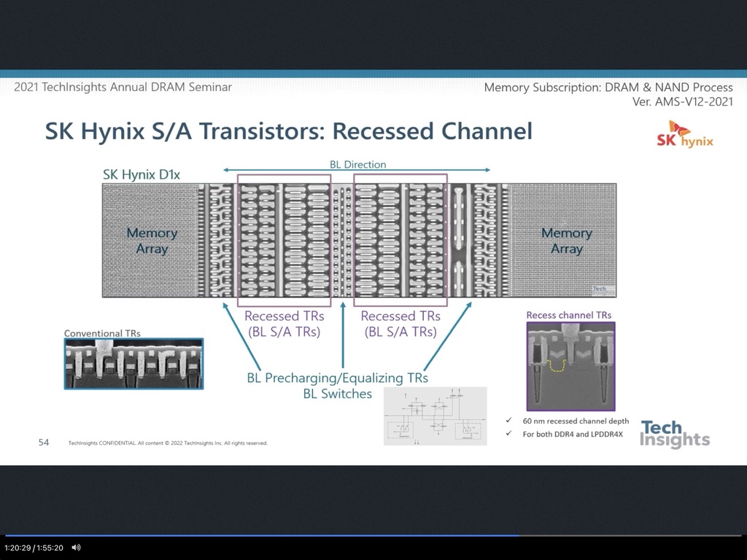Click the BL Direction arrow label

[x=357, y=165]
